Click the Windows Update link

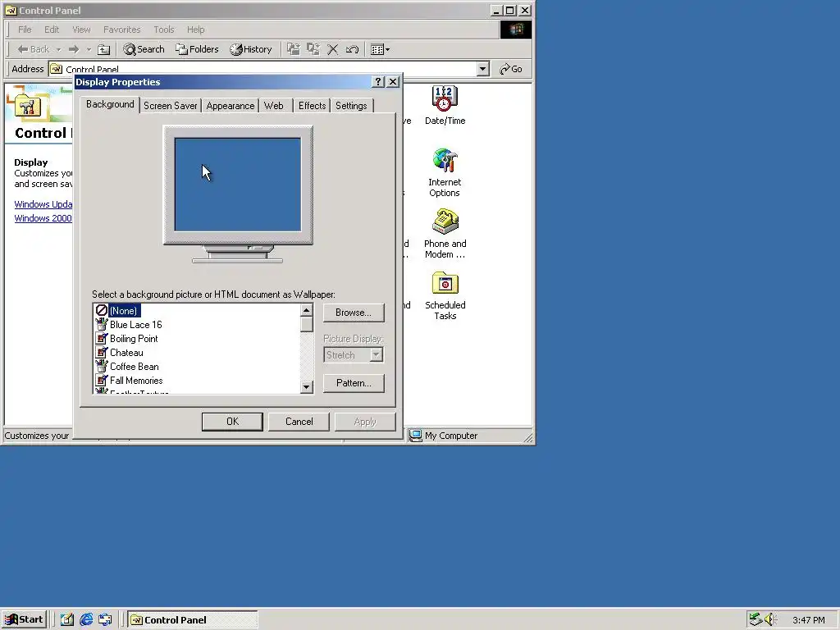click(x=43, y=204)
